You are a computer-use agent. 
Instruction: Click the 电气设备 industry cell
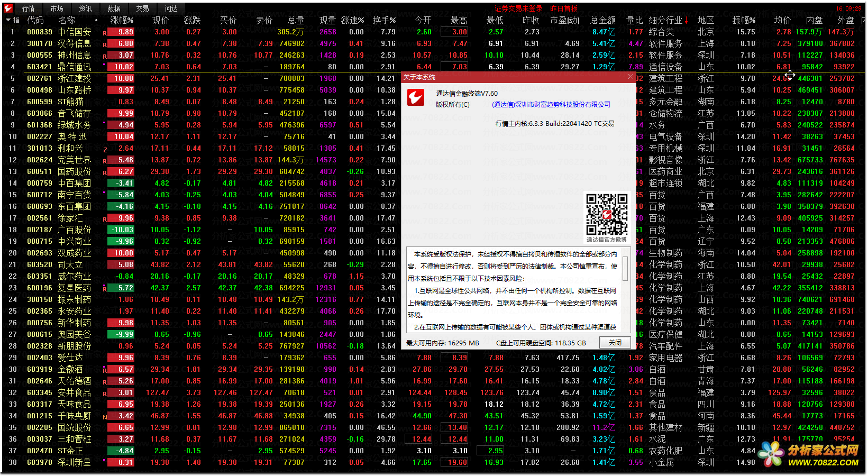pos(665,137)
